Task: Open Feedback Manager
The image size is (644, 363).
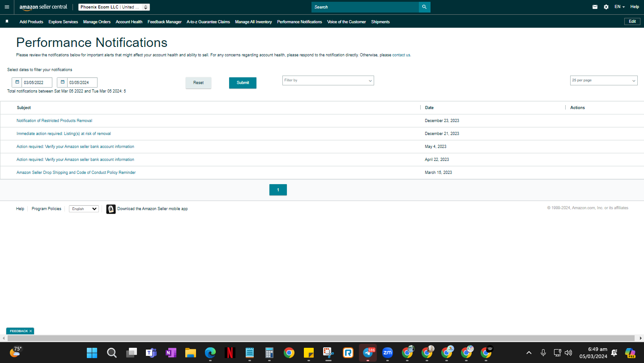Action: pos(165,22)
